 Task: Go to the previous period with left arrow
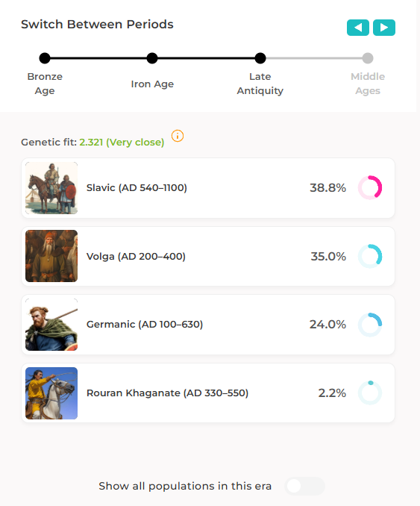point(358,28)
